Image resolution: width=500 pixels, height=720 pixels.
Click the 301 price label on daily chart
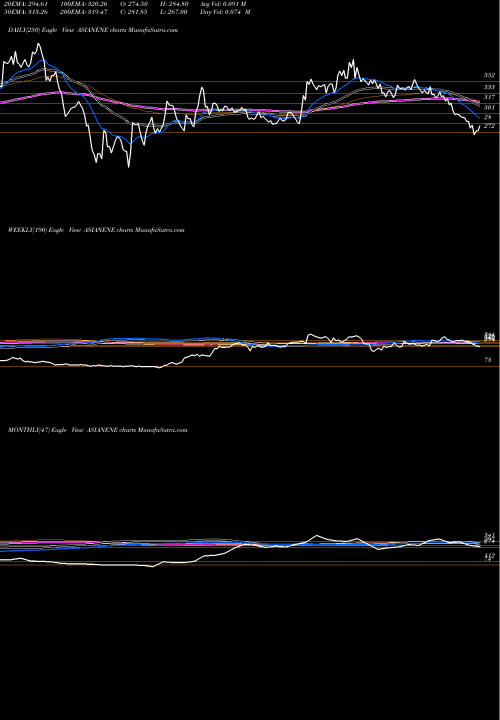click(489, 107)
